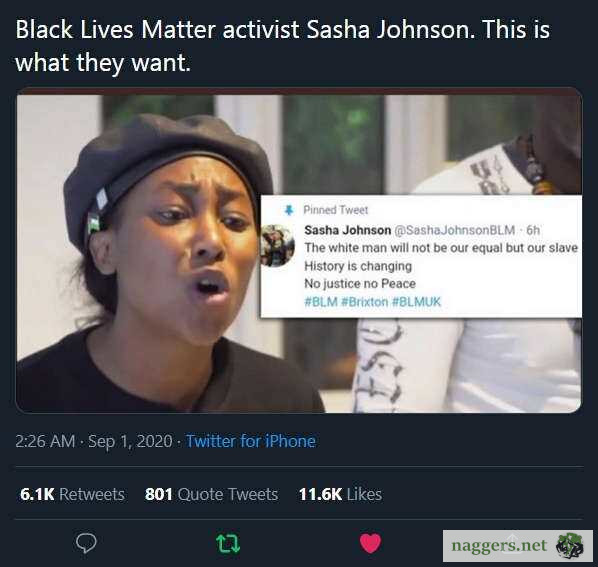Click the 6h time on embedded tweet
The height and width of the screenshot is (567, 598).
point(533,230)
